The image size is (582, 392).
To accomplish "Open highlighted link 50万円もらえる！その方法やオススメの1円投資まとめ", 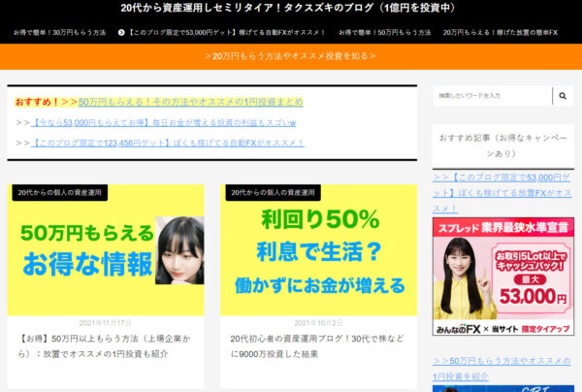I will [191, 102].
